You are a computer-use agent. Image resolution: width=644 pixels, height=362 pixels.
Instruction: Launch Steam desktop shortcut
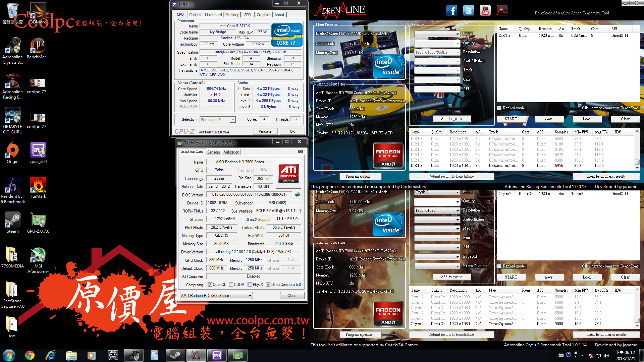12,223
